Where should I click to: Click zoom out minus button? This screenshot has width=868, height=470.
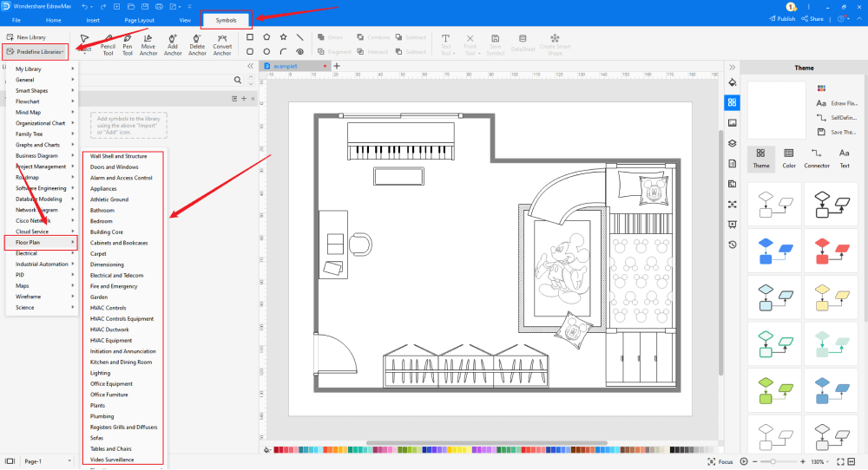point(755,461)
